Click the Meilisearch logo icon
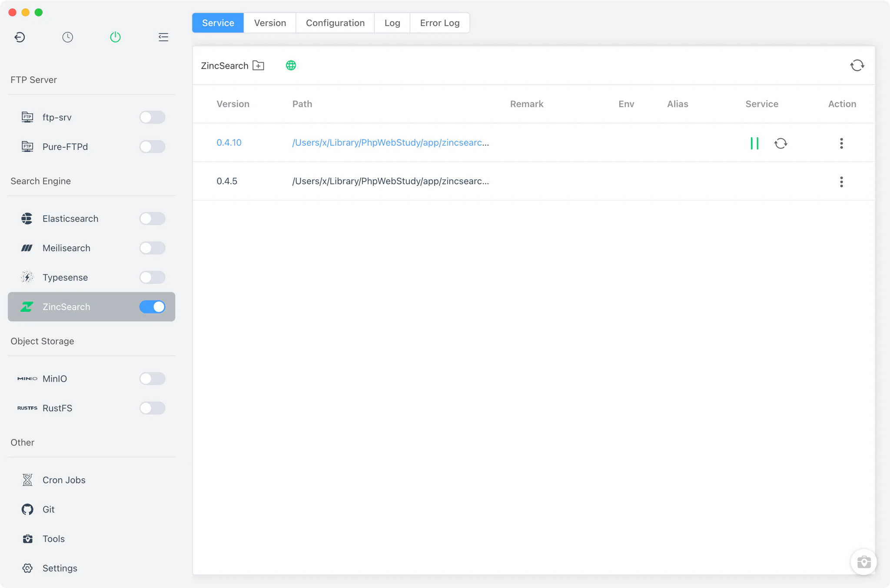The height and width of the screenshot is (588, 890). click(27, 248)
